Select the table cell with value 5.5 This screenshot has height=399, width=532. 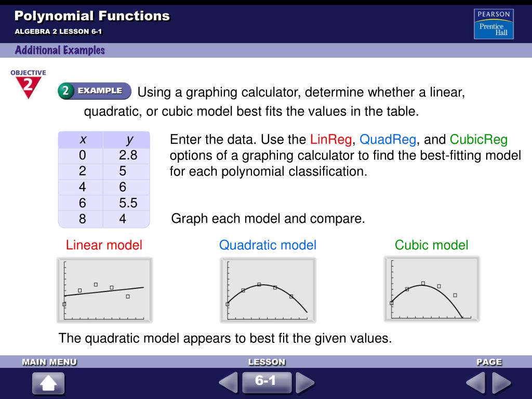(128, 203)
